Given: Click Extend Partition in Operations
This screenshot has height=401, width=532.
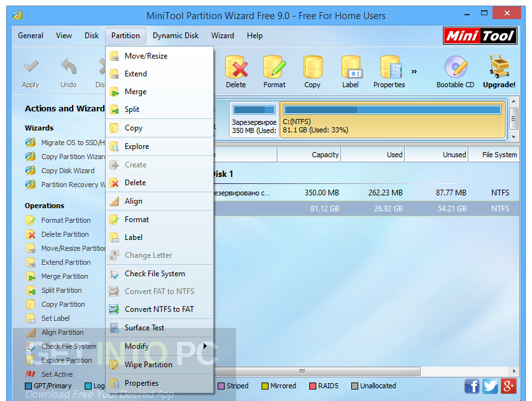Looking at the screenshot, I should coord(59,262).
